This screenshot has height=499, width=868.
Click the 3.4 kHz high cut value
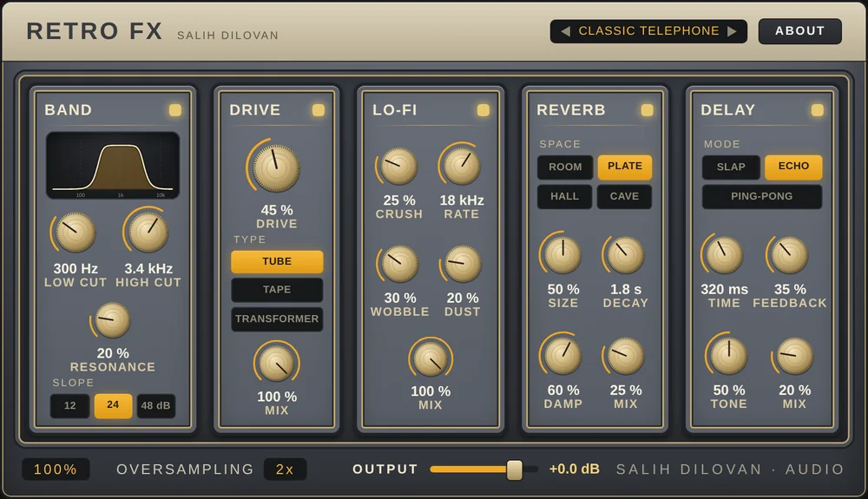[x=148, y=269]
